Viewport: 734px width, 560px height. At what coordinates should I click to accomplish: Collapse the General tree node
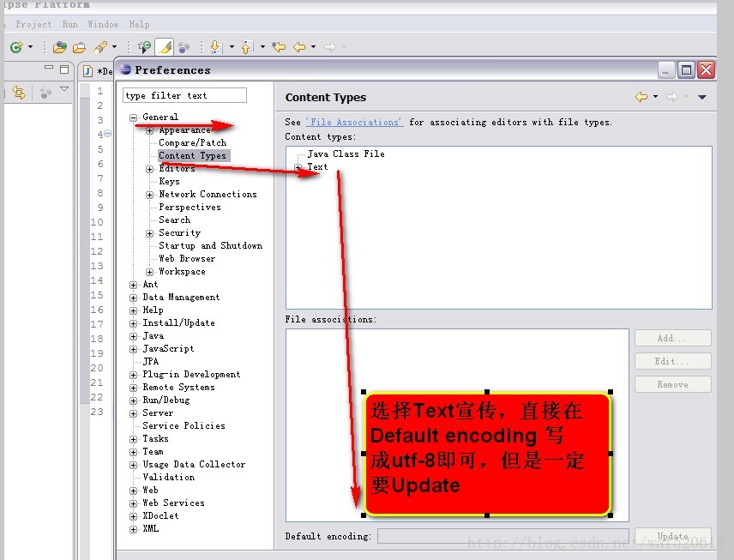click(134, 118)
